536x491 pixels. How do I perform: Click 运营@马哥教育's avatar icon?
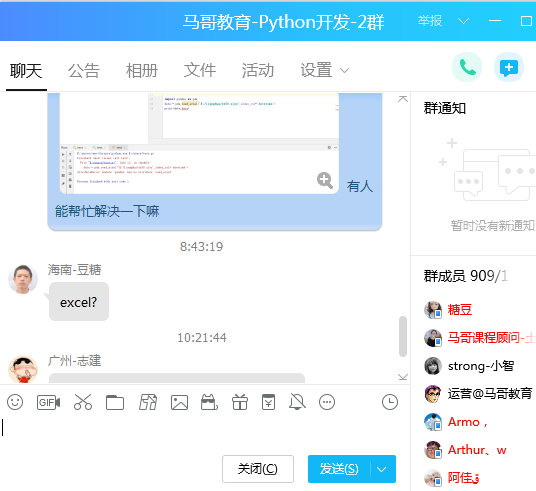click(433, 394)
